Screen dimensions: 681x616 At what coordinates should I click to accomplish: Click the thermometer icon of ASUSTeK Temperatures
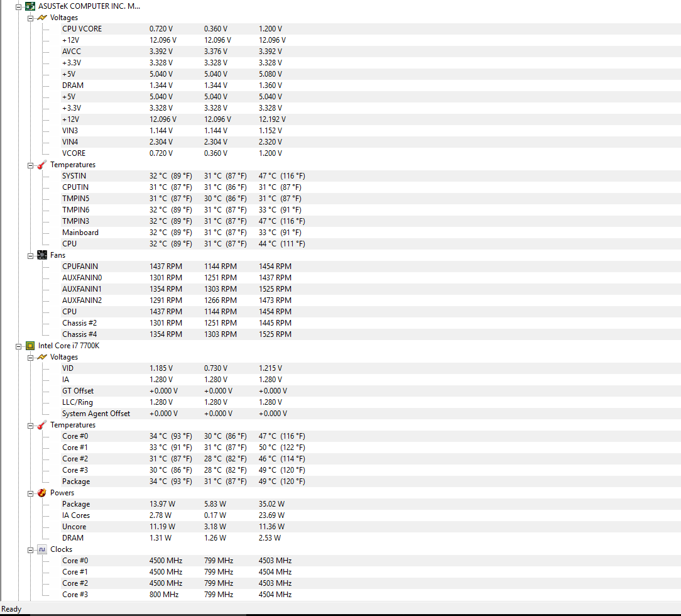pyautogui.click(x=42, y=165)
